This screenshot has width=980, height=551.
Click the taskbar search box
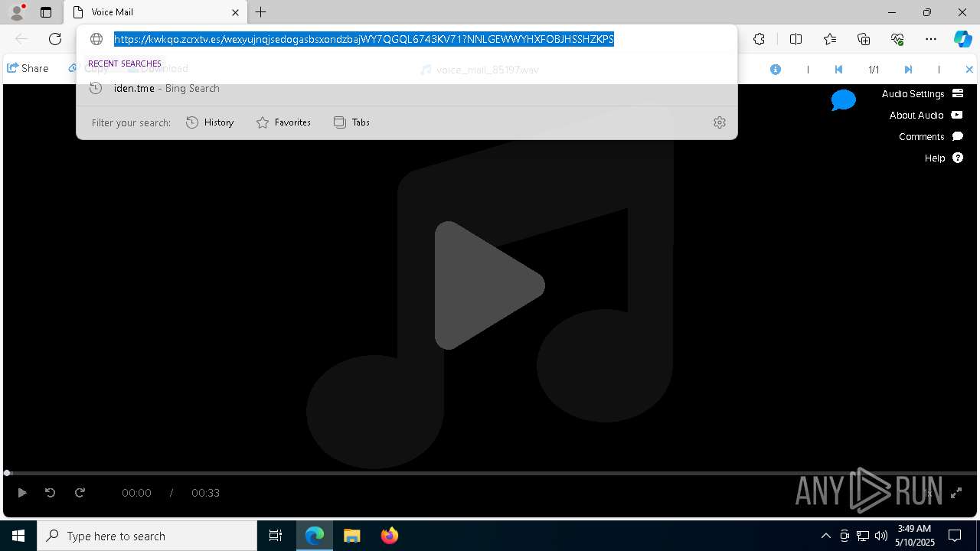point(147,536)
